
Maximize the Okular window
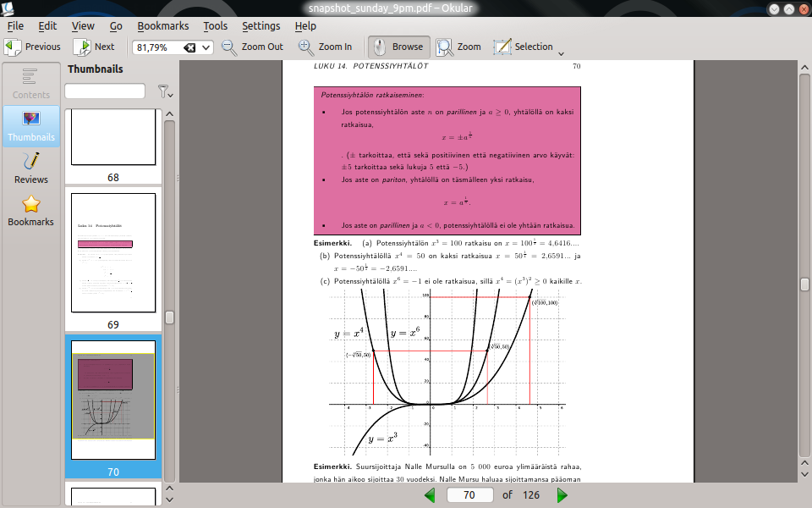coord(788,8)
